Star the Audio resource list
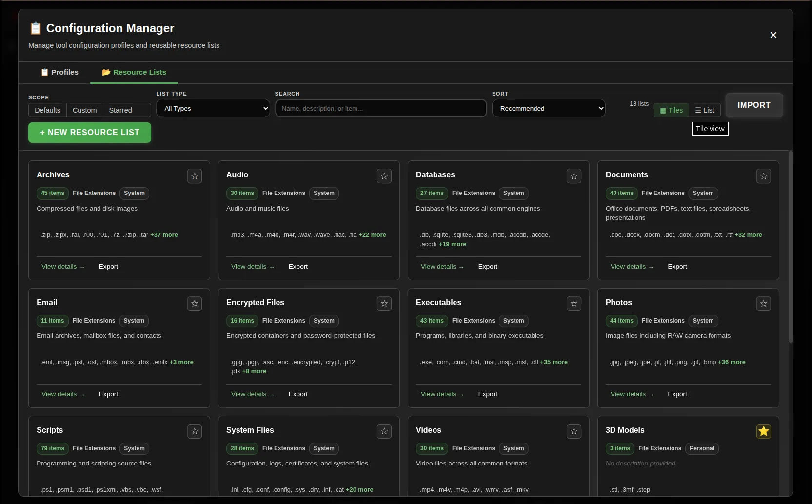 [x=384, y=176]
